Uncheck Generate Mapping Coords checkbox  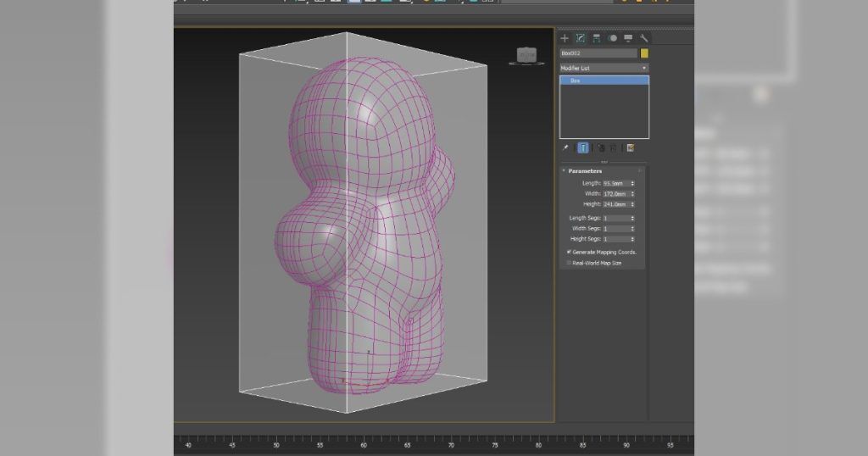point(569,252)
